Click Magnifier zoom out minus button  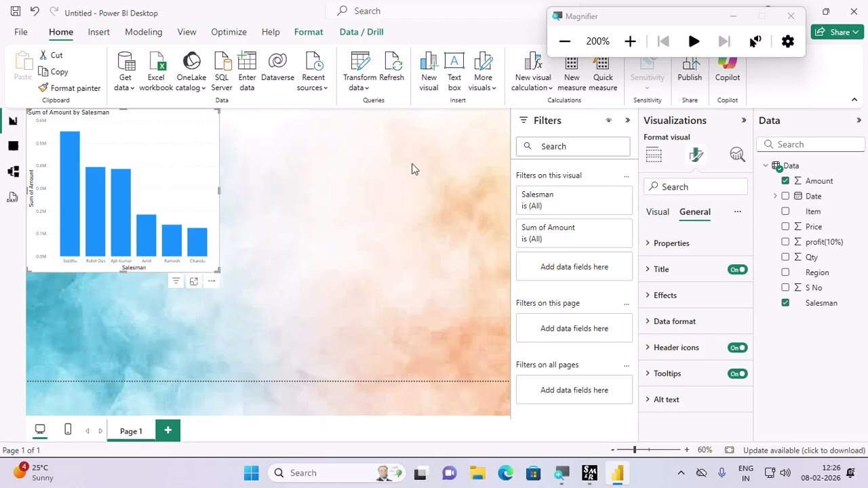coord(565,41)
